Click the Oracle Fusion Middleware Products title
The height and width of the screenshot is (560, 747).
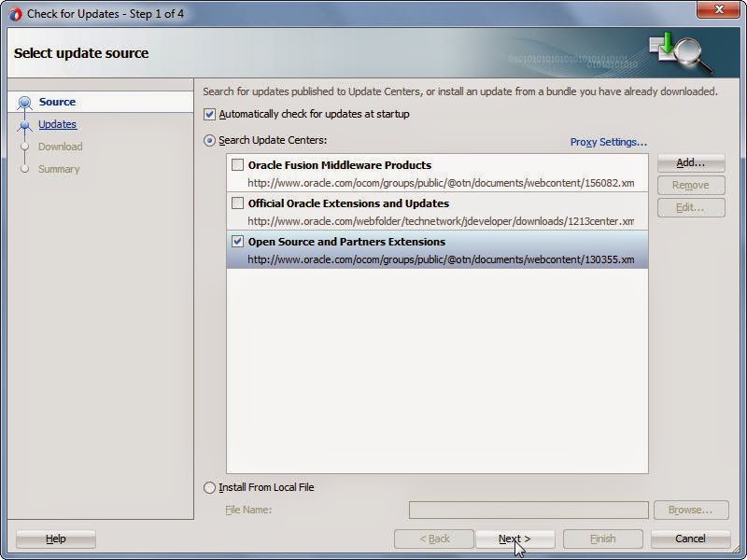(x=340, y=165)
